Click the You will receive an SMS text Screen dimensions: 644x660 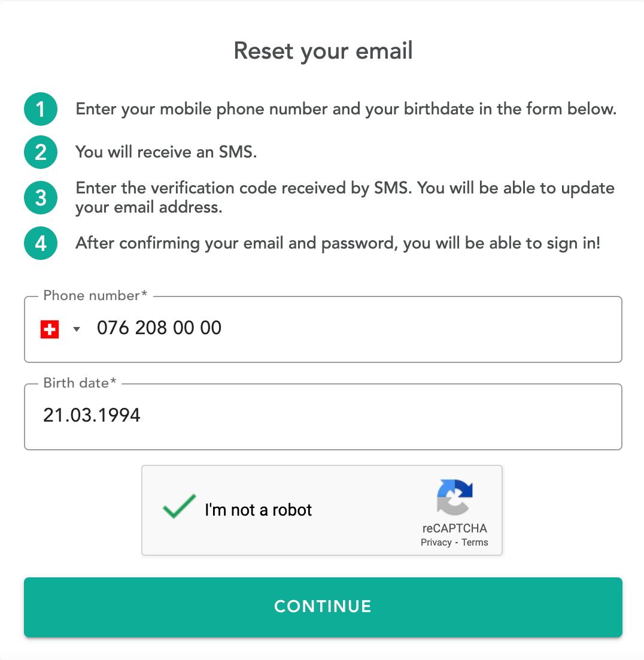coord(166,152)
